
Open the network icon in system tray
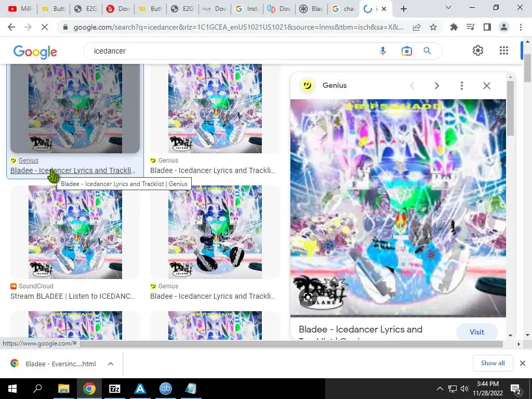click(x=453, y=389)
